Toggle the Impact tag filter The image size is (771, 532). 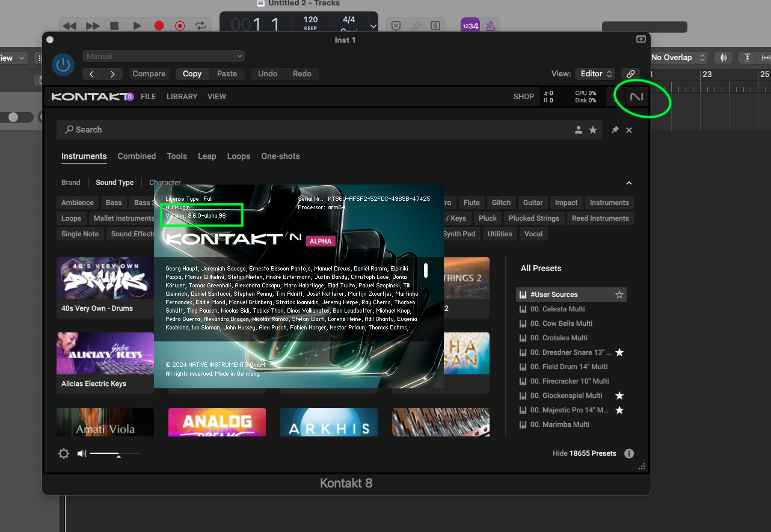coord(566,203)
